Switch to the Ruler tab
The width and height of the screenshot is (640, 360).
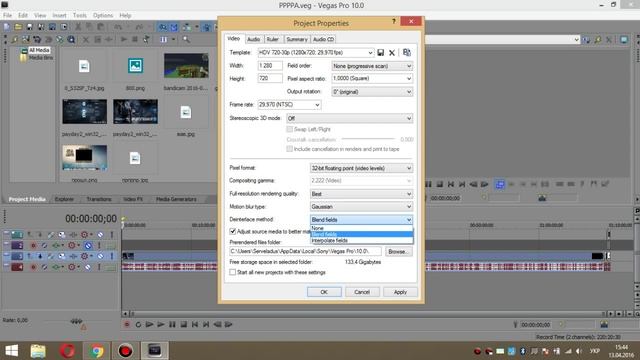click(x=273, y=39)
